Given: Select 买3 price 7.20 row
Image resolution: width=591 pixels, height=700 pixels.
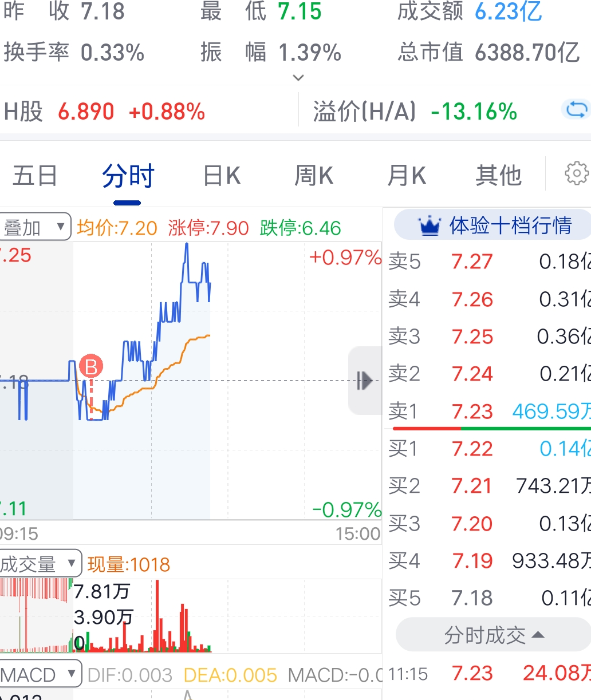Looking at the screenshot, I should coord(488,523).
